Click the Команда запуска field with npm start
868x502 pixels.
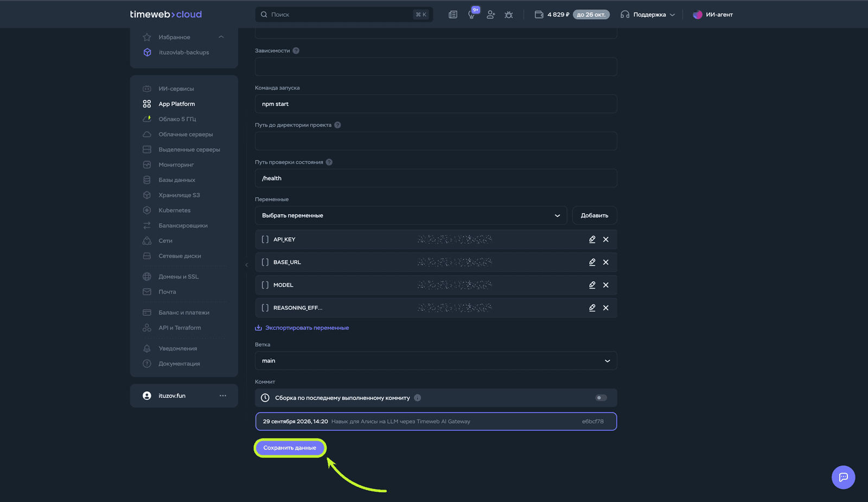[436, 104]
